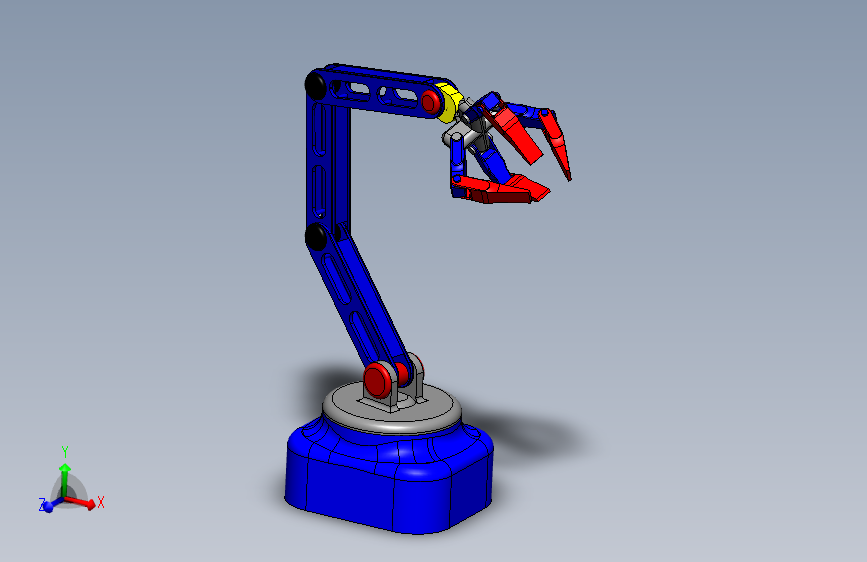Select the yellow wrist component
The image size is (867, 562).
tap(449, 103)
